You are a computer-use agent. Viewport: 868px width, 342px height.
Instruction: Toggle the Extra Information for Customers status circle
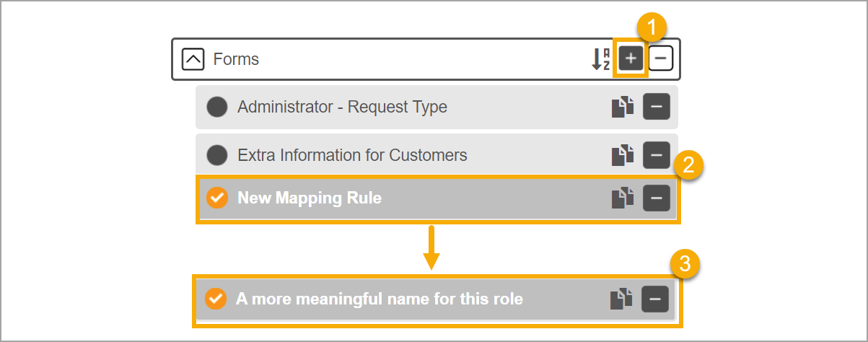(x=216, y=155)
